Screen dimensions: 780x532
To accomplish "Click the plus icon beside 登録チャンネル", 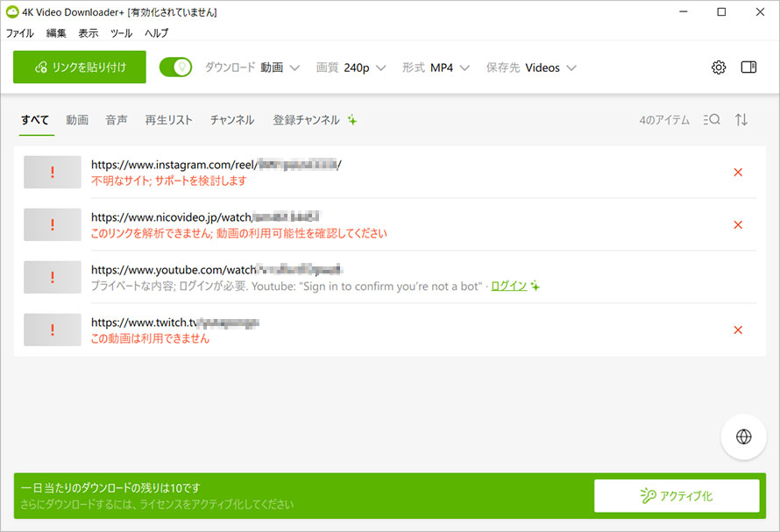I will click(x=352, y=120).
